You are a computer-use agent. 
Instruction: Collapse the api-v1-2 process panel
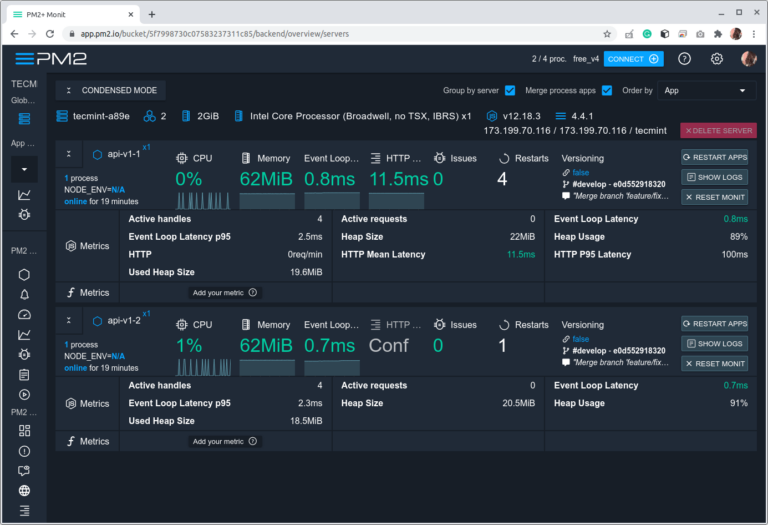69,322
